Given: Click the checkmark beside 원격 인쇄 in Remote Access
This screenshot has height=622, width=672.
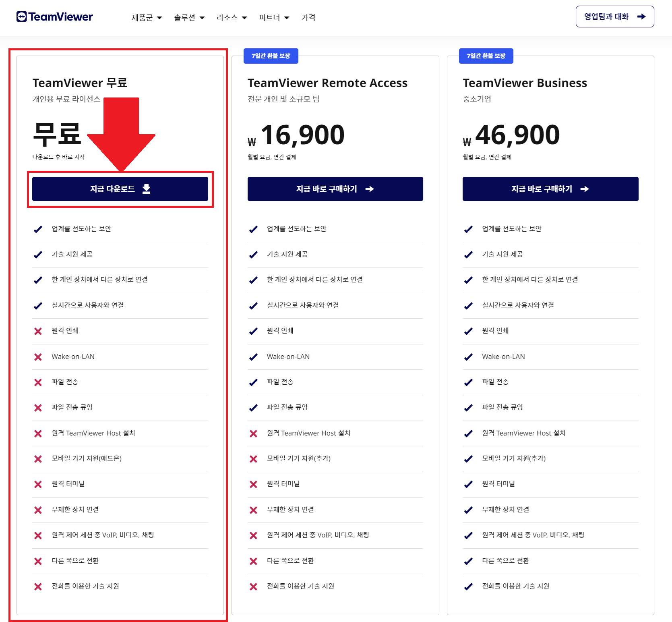Looking at the screenshot, I should click(x=253, y=331).
